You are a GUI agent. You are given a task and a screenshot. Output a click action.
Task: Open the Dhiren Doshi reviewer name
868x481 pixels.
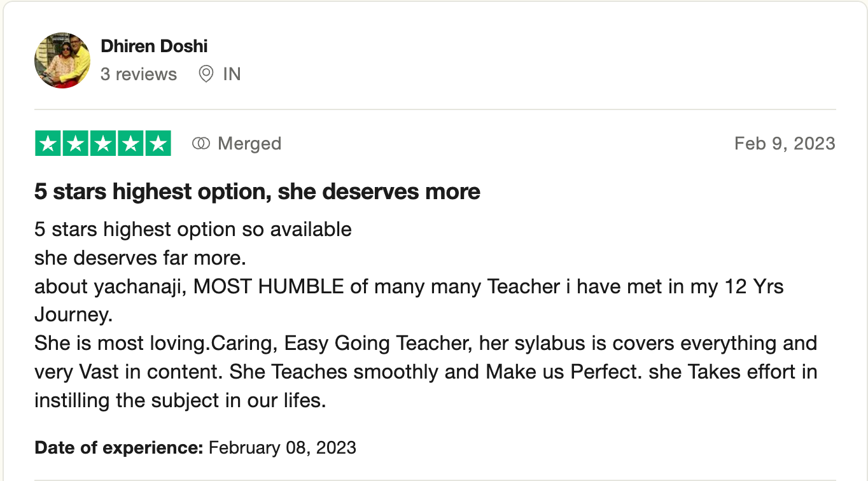pyautogui.click(x=154, y=46)
